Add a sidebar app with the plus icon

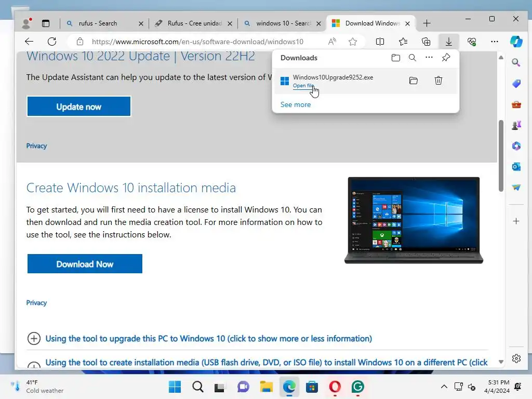[x=516, y=221]
